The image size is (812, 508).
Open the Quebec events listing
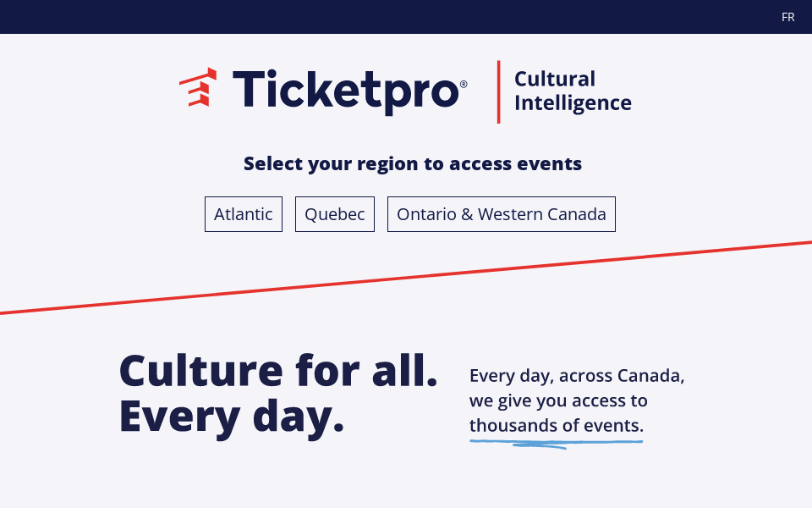click(334, 214)
